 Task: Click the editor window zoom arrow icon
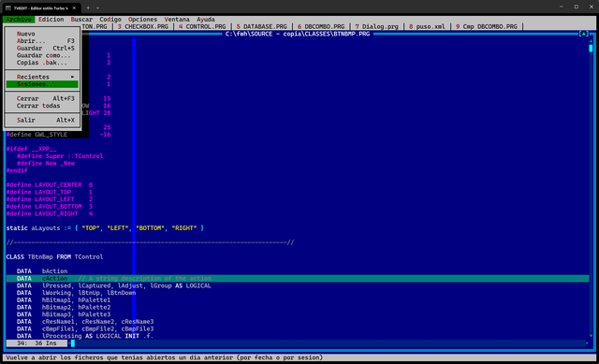click(x=583, y=34)
